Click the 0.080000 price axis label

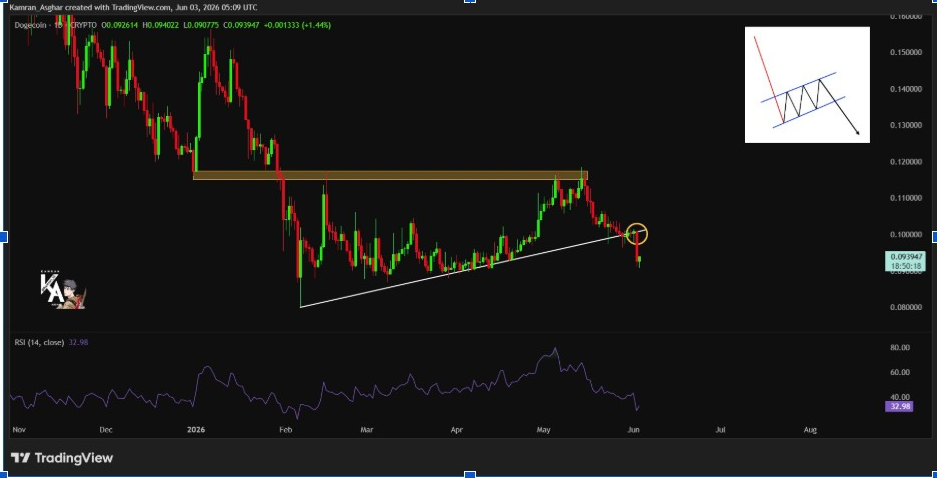[907, 307]
